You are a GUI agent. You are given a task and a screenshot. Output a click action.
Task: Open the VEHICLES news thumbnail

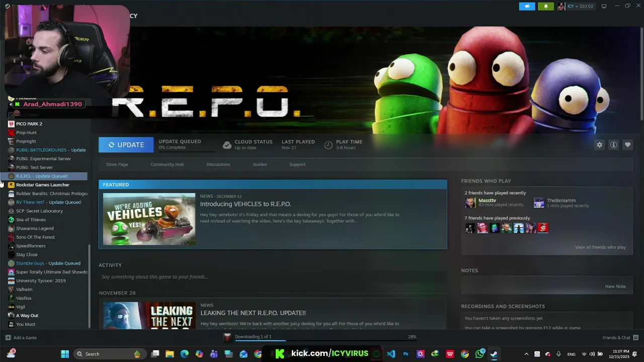point(149,219)
